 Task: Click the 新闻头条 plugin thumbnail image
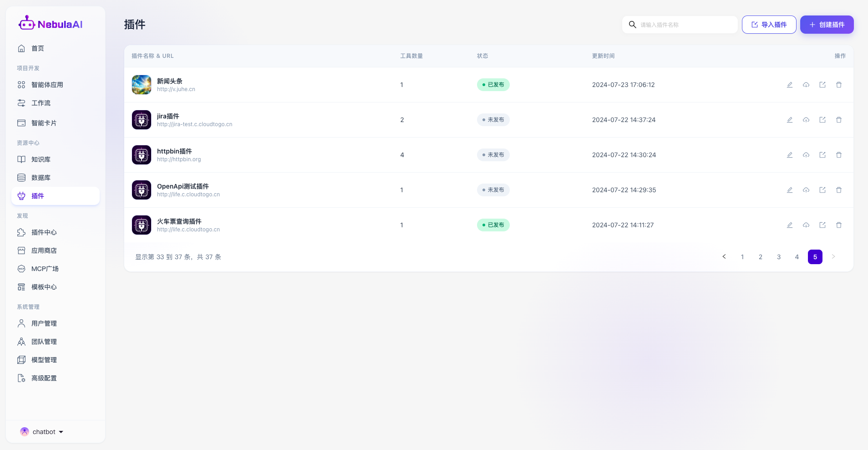142,85
